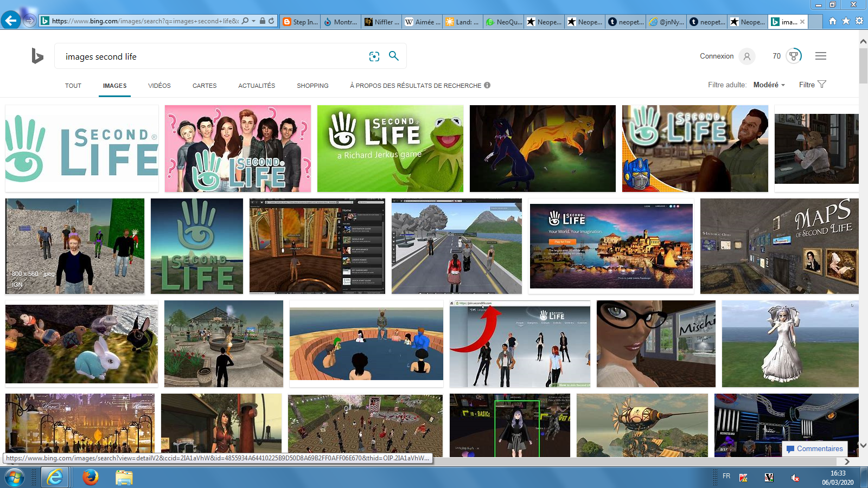Go back with the browser back arrow
The image size is (868, 488).
[x=11, y=21]
